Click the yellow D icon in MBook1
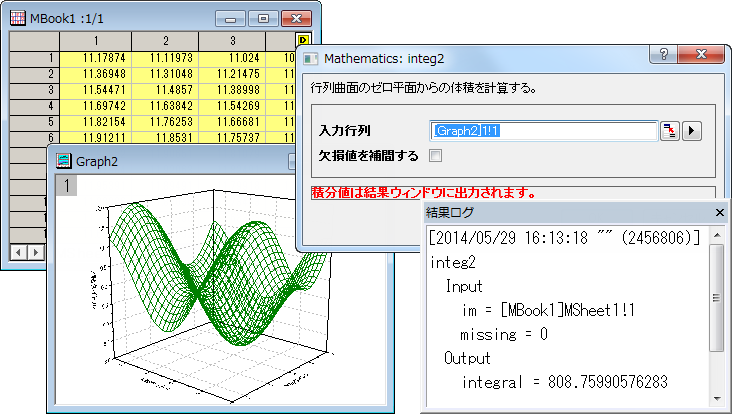732x414 pixels. (x=303, y=40)
